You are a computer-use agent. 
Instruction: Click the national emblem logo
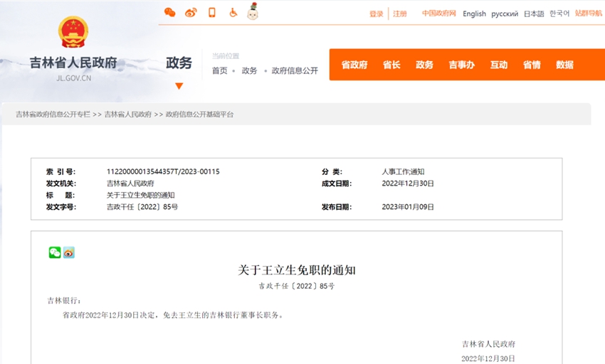coord(73,33)
